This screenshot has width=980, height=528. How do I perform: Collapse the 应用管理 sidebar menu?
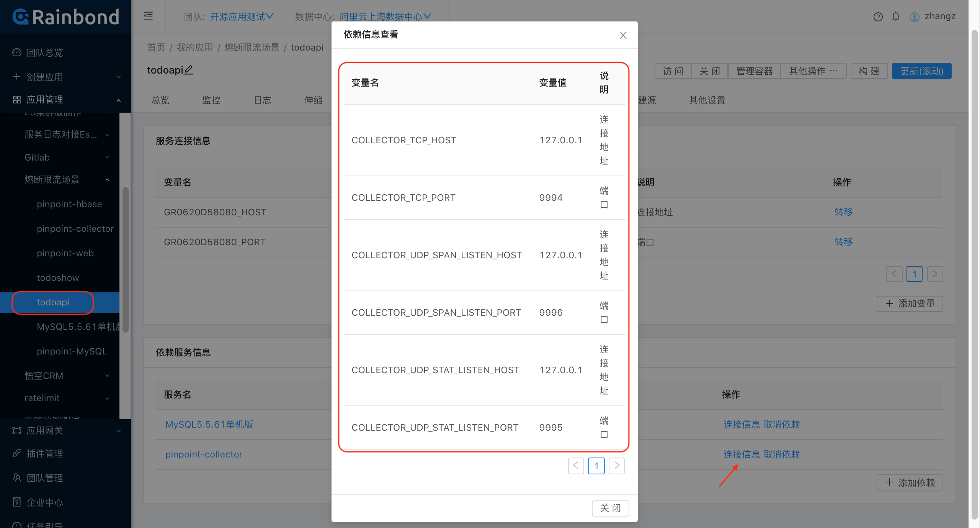click(65, 100)
